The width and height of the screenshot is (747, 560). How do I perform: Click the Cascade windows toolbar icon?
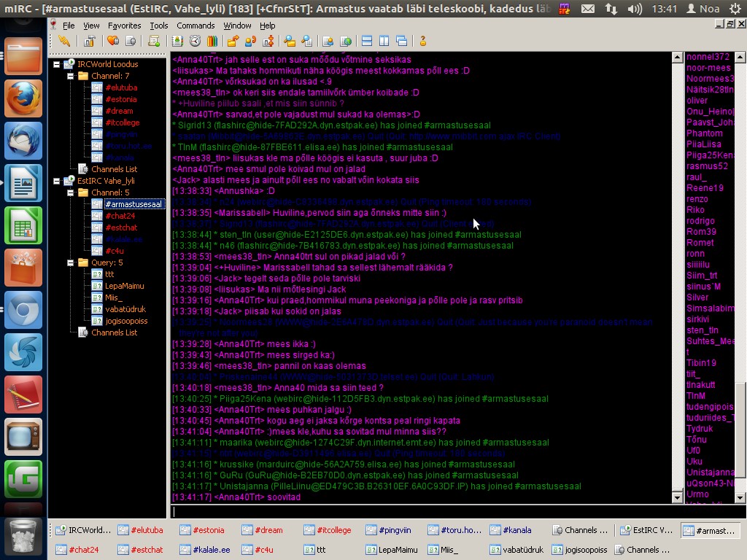click(402, 42)
